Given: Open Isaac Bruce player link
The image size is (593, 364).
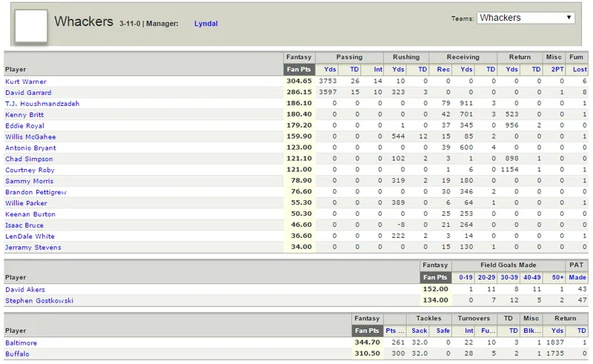Looking at the screenshot, I should pyautogui.click(x=24, y=225).
